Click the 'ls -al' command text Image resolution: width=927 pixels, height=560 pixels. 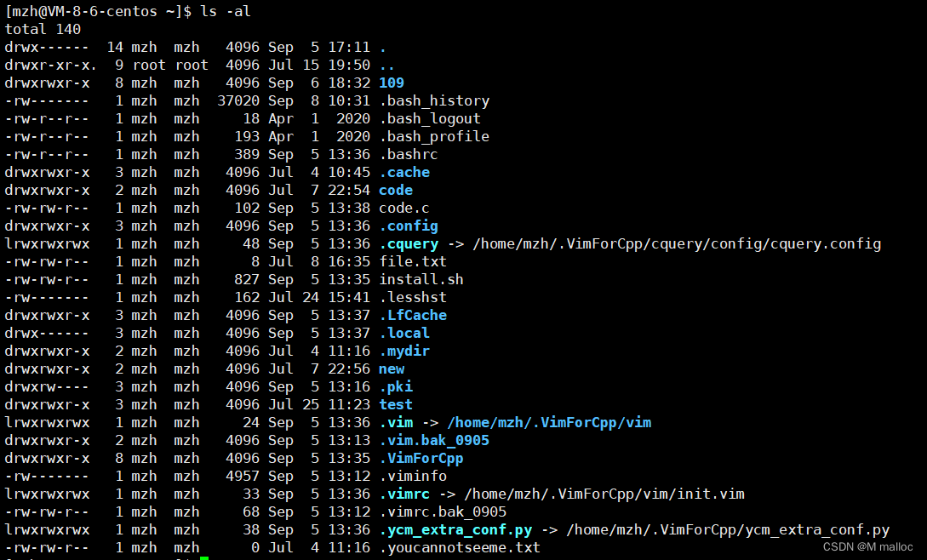click(x=226, y=11)
